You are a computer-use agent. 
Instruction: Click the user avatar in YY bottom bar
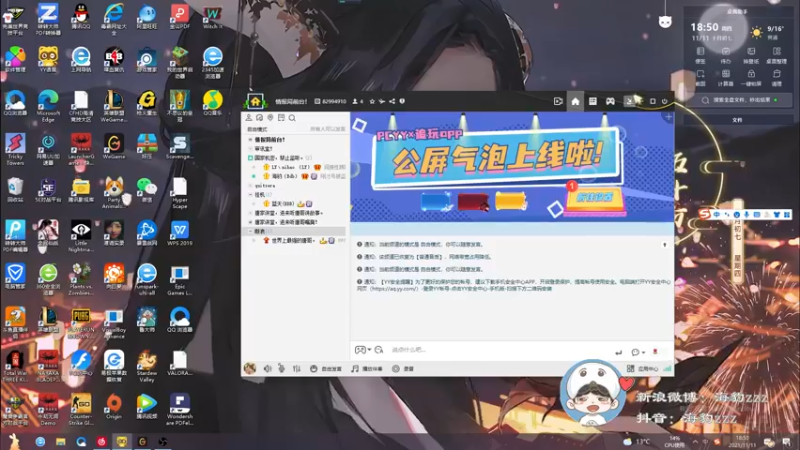[x=249, y=368]
